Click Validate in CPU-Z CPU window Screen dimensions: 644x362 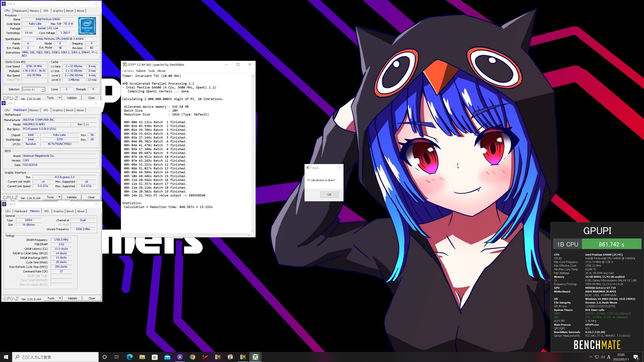(72, 98)
